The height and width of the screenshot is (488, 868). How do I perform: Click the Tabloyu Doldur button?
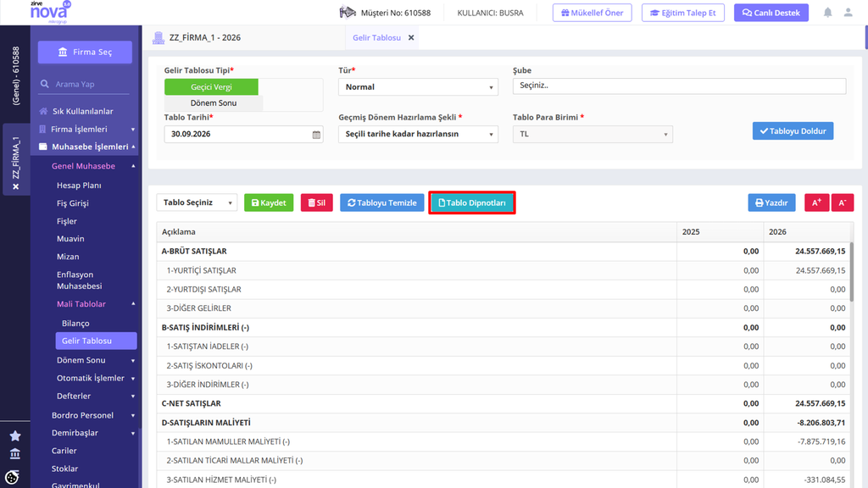tap(793, 131)
